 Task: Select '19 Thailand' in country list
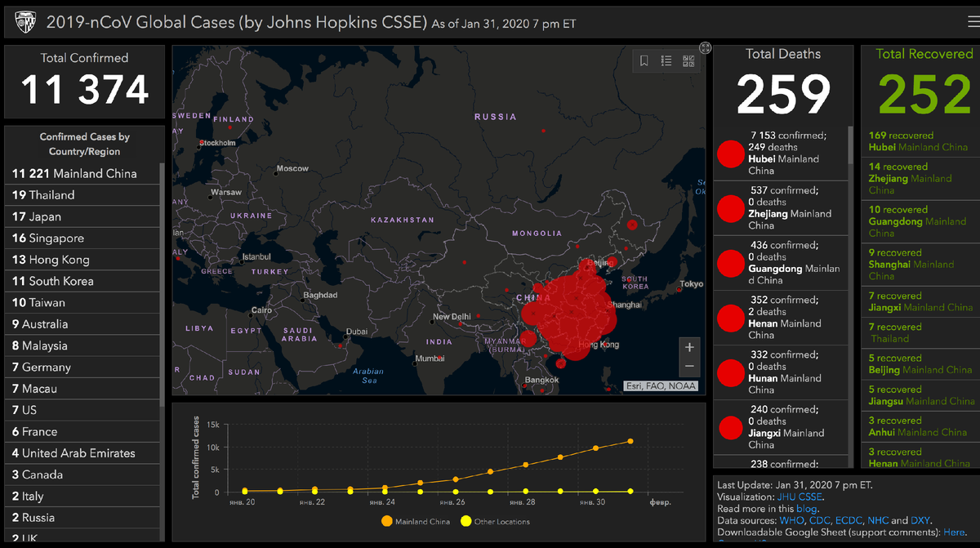coord(82,195)
